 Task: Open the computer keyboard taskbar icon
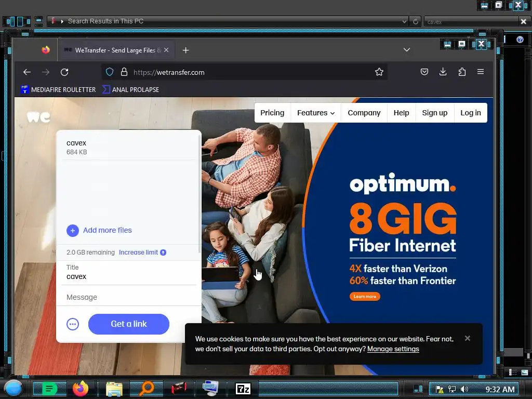[210, 389]
